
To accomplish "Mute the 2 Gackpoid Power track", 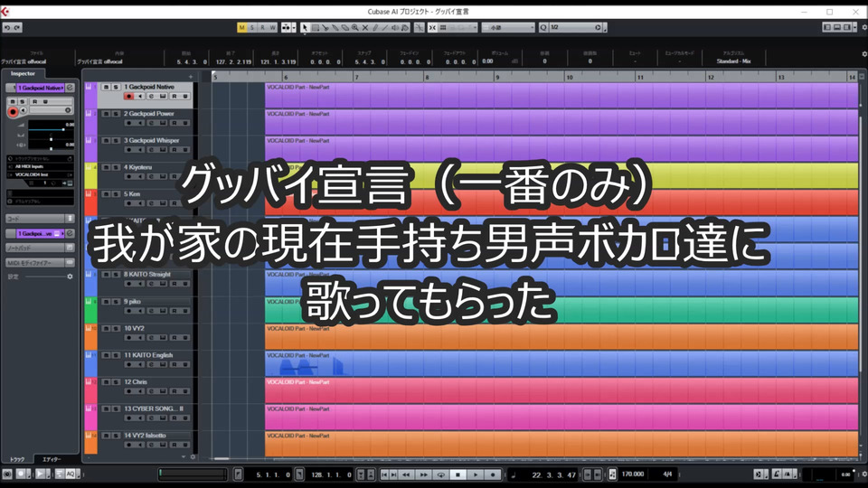I will 106,114.
